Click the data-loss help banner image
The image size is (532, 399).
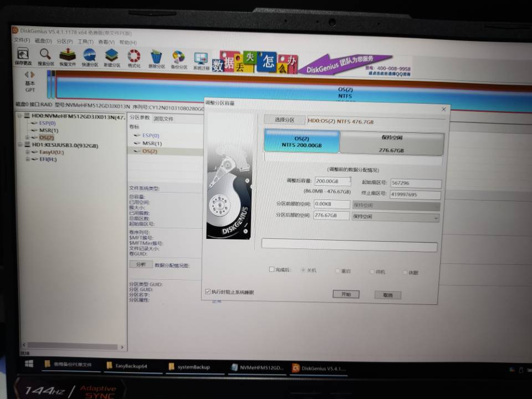click(x=255, y=63)
